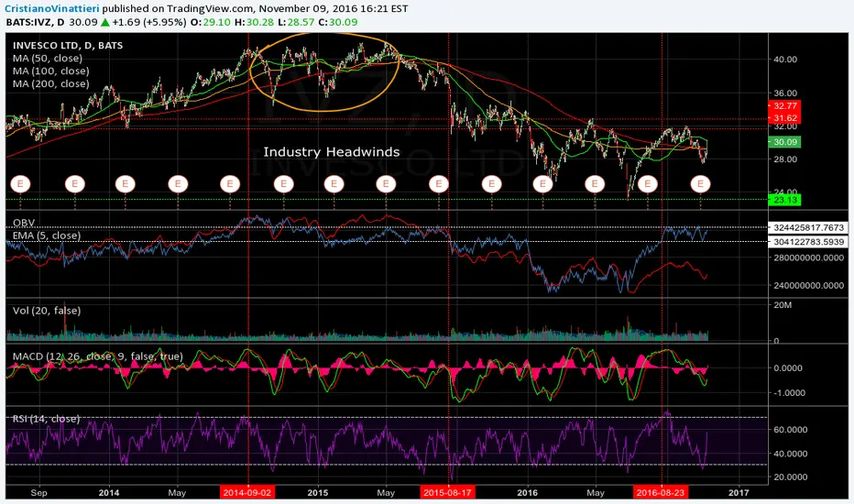Screen dimensions: 854x504
Task: Click the 20M volume axis label
Action: (783, 305)
